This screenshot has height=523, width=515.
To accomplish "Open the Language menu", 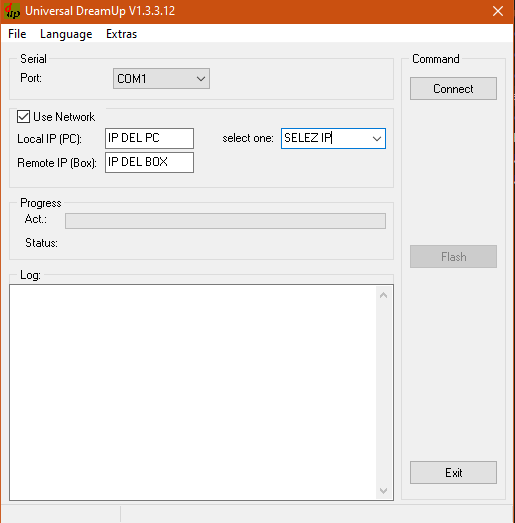I will 66,34.
